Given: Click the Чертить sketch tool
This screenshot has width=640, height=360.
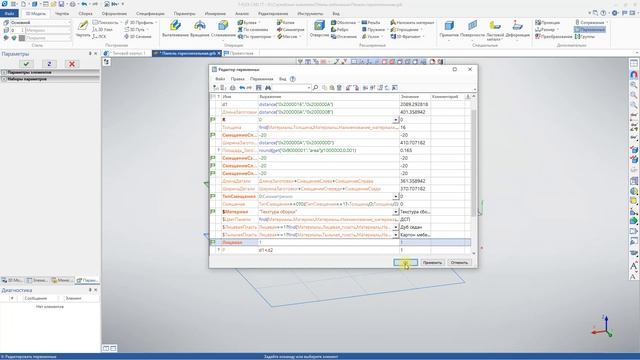Looking at the screenshot, I should pyautogui.click(x=83, y=29).
